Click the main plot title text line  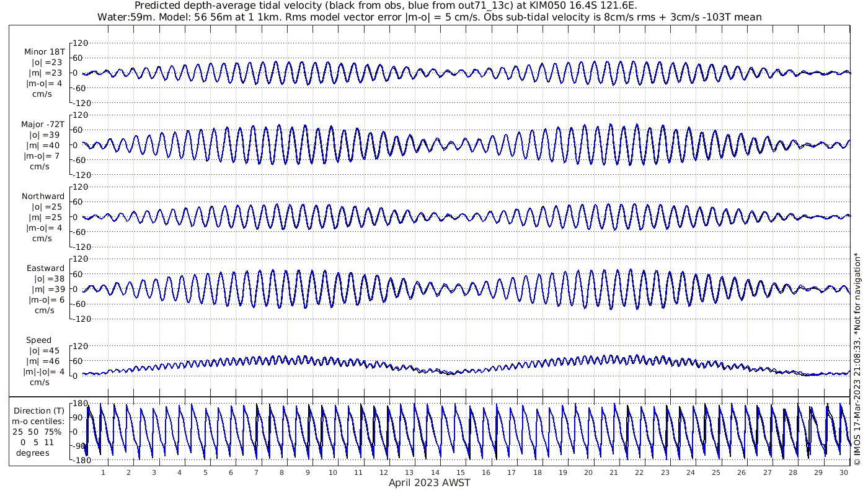(386, 6)
